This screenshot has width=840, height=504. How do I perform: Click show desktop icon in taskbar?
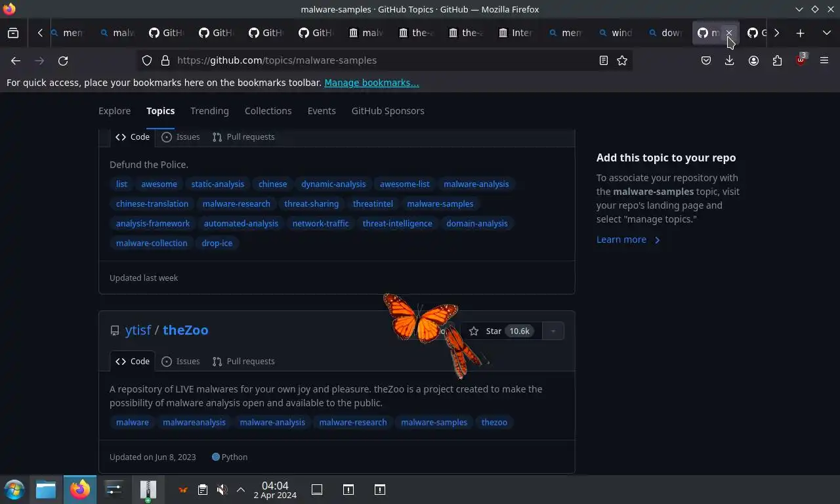click(317, 490)
